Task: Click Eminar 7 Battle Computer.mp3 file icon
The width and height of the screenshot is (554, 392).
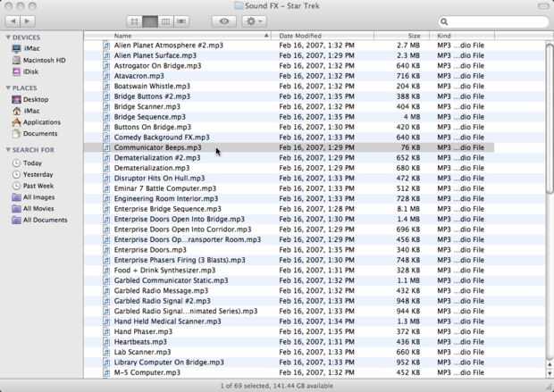Action: [x=106, y=188]
